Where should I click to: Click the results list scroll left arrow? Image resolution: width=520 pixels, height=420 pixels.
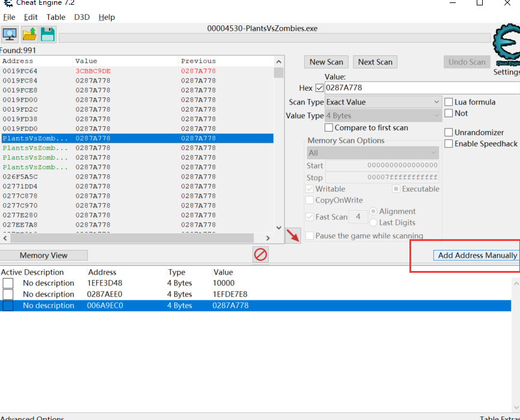coord(5,238)
